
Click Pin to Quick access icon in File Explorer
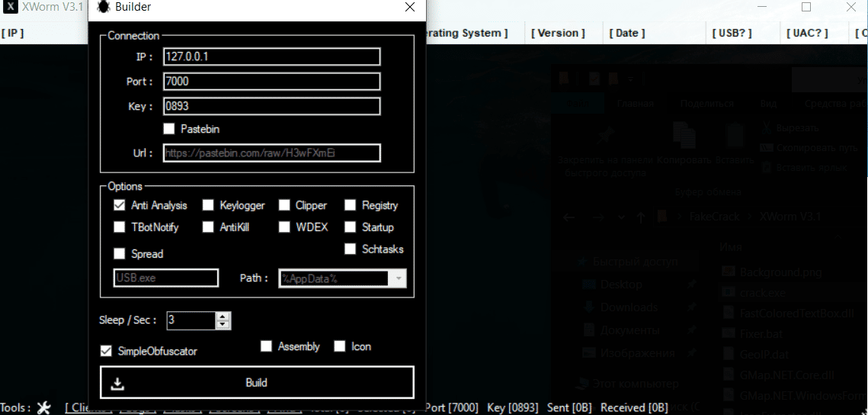604,137
